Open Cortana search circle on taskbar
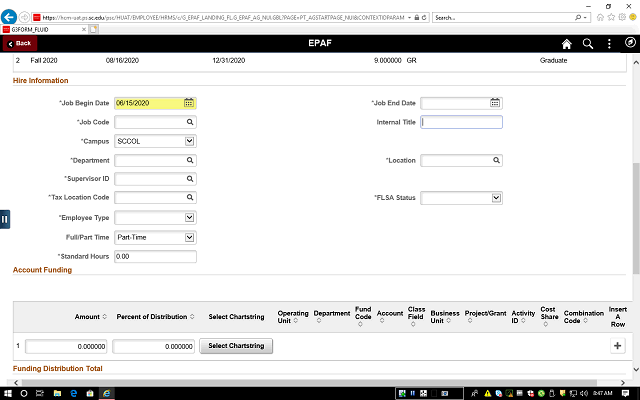Viewport: 640px width, 400px height. [x=24, y=393]
